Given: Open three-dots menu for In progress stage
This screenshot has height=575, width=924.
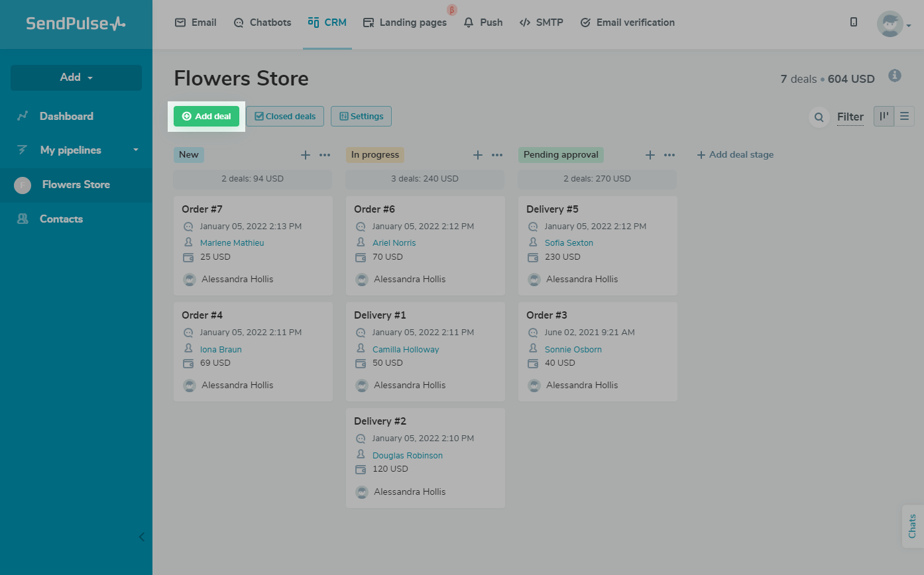Looking at the screenshot, I should (497, 155).
